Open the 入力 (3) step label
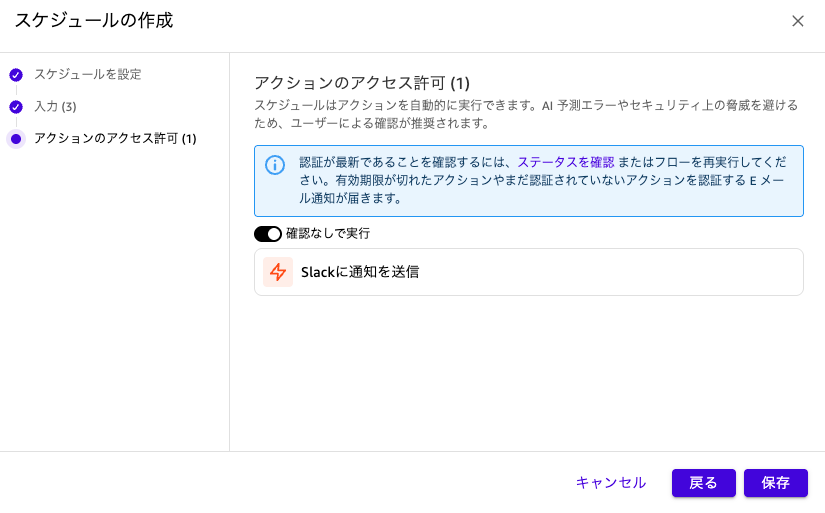 (55, 107)
